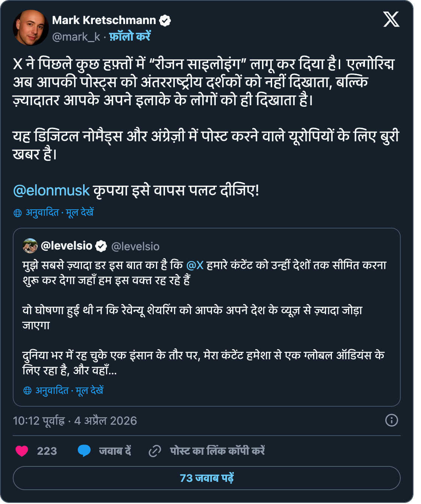Open the quoted @levelsio post body
This screenshot has height=504, width=421.
pos(207,317)
